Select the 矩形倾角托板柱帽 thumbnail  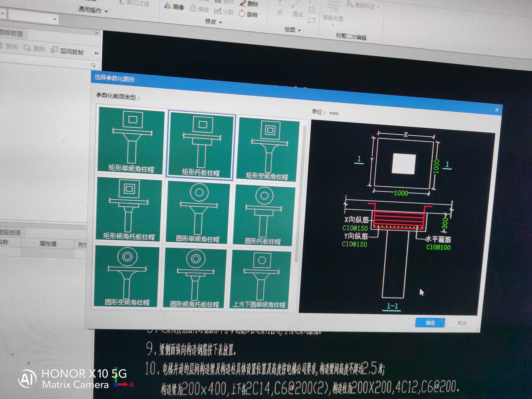point(129,209)
